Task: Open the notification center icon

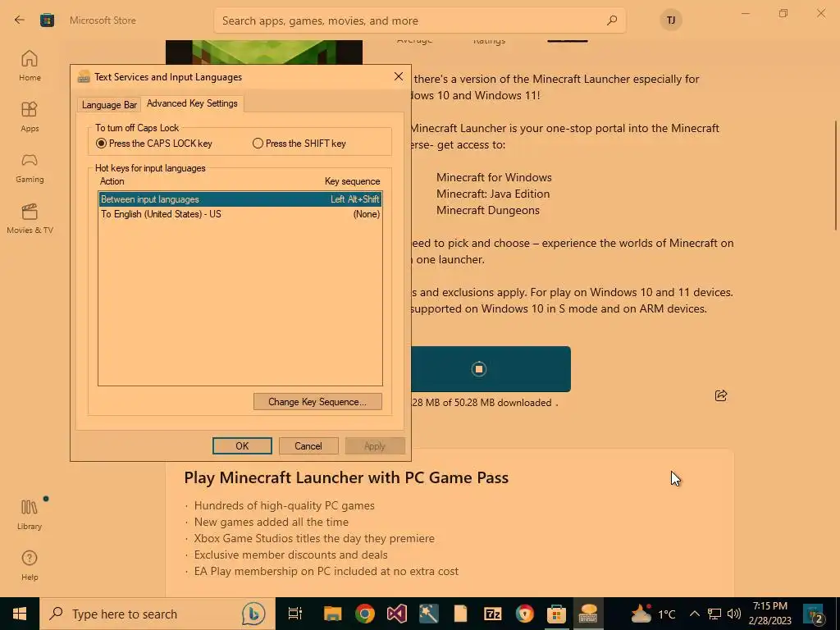Action: [815, 614]
